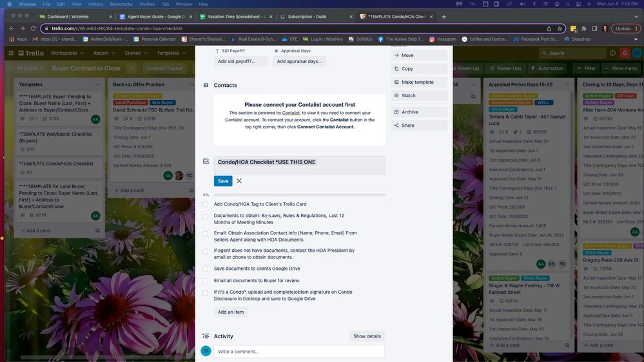Open the Filter option on board
644x362 pixels.
coord(586,68)
